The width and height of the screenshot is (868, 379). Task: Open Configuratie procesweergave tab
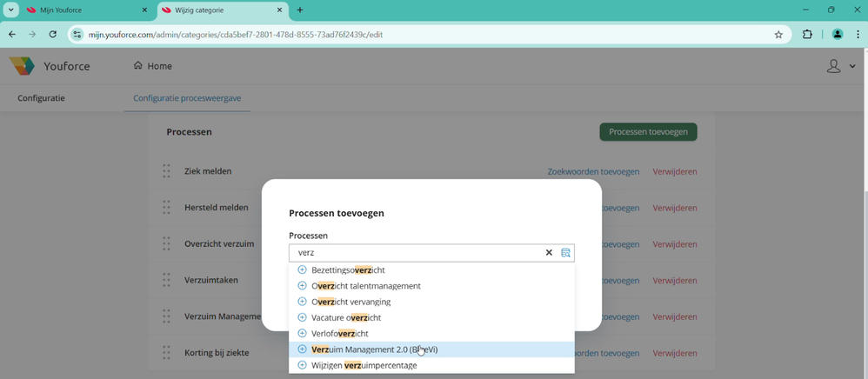187,98
